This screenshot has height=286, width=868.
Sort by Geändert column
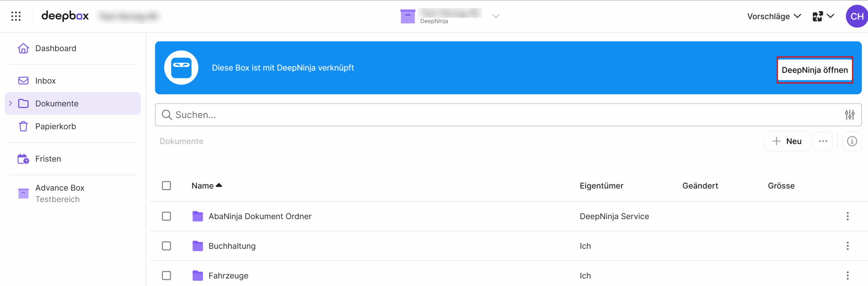700,186
